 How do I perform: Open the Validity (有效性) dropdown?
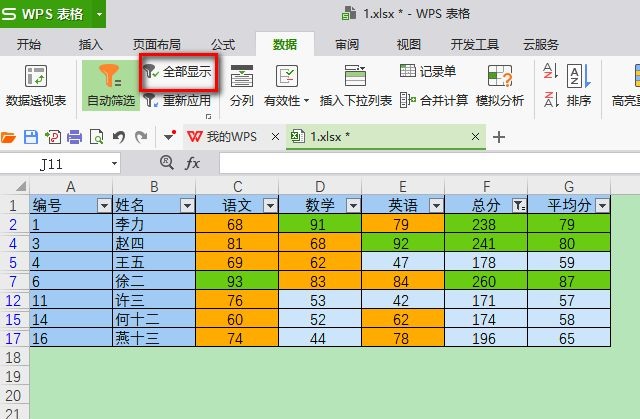(x=287, y=100)
